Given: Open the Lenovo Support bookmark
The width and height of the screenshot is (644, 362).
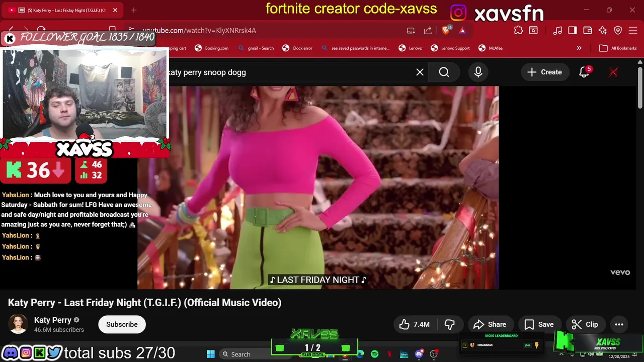Looking at the screenshot, I should 450,48.
